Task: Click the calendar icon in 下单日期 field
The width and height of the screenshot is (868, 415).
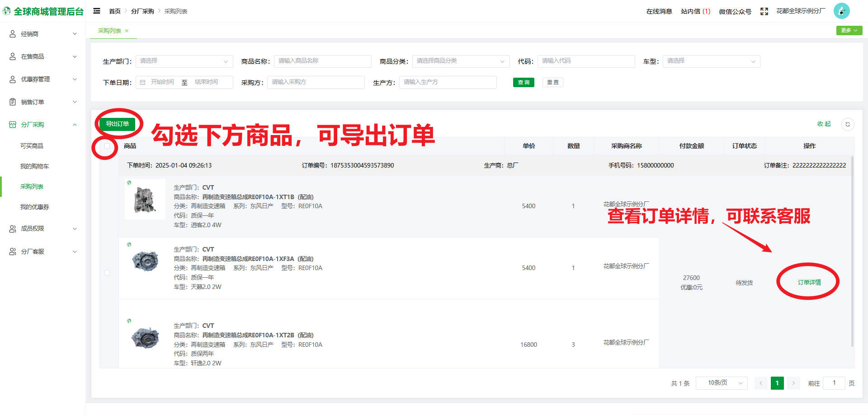Action: point(142,82)
